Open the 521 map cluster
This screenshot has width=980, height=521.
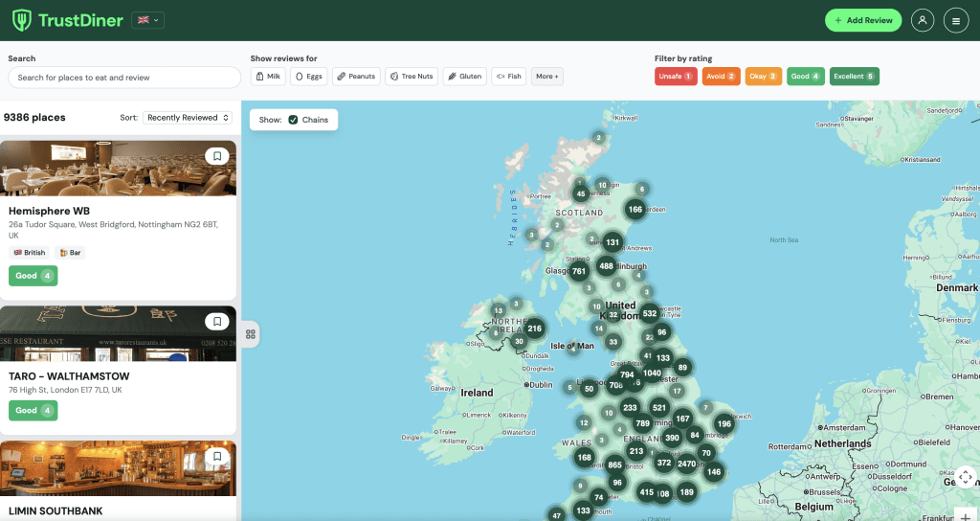(659, 408)
